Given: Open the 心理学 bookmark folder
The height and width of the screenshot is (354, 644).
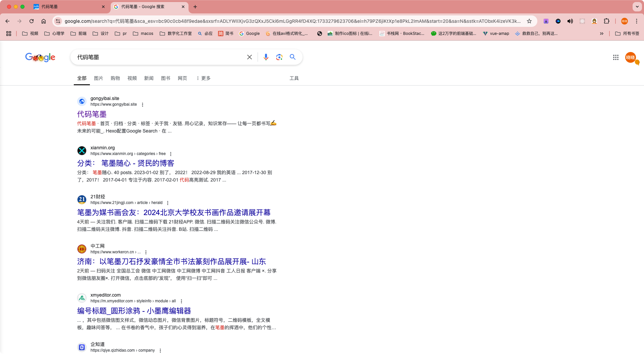Looking at the screenshot, I should click(54, 34).
